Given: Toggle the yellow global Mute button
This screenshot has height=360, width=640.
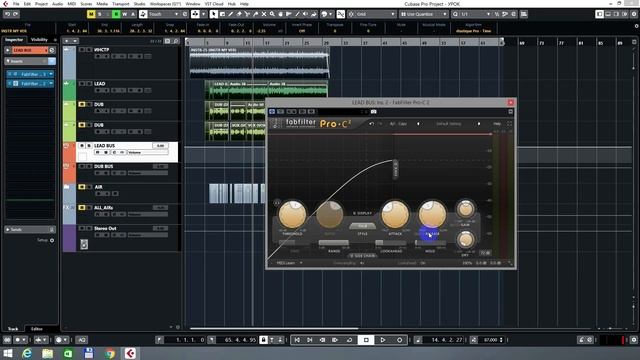Looking at the screenshot, I should (x=91, y=14).
